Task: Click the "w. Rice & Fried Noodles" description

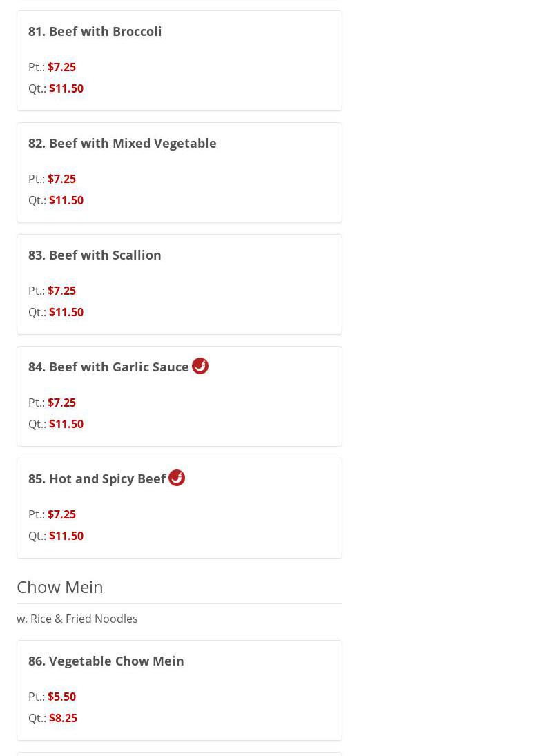Action: (77, 619)
